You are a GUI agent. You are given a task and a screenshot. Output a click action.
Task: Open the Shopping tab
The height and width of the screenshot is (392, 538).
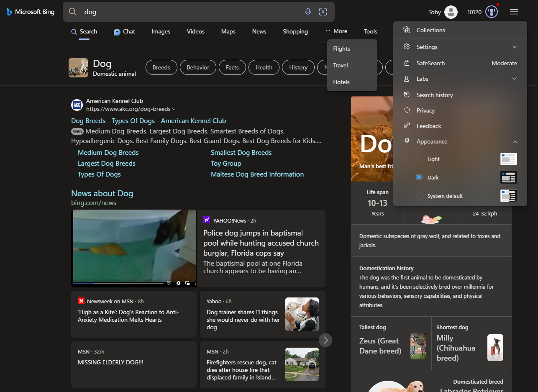[x=295, y=31]
